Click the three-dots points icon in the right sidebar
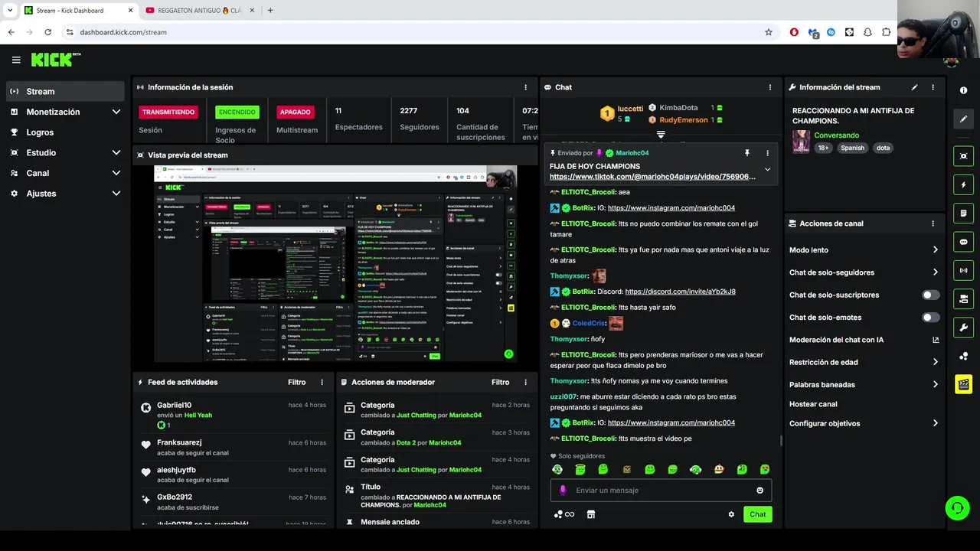The width and height of the screenshot is (980, 551). [x=963, y=356]
